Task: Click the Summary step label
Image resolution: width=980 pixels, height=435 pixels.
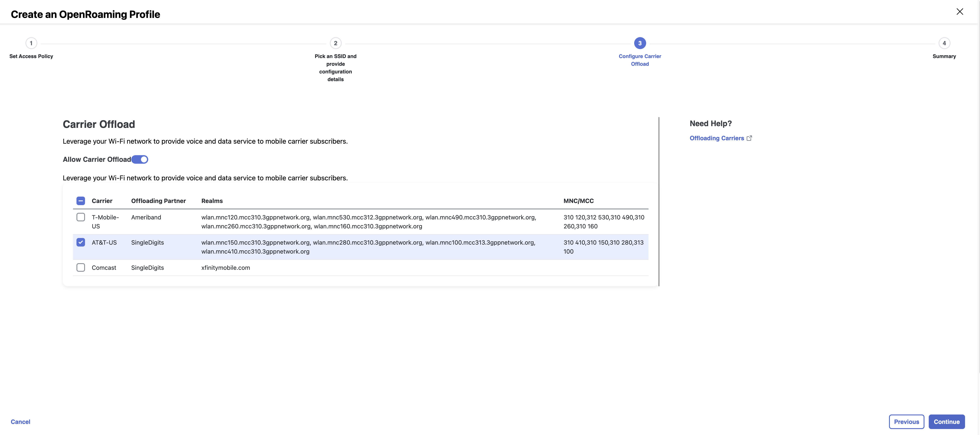Action: (x=944, y=56)
